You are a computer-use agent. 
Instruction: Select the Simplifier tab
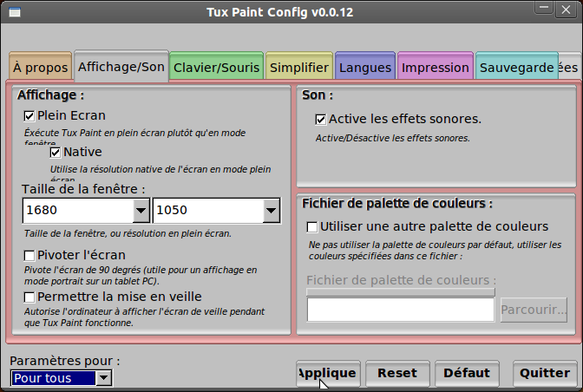(x=298, y=68)
